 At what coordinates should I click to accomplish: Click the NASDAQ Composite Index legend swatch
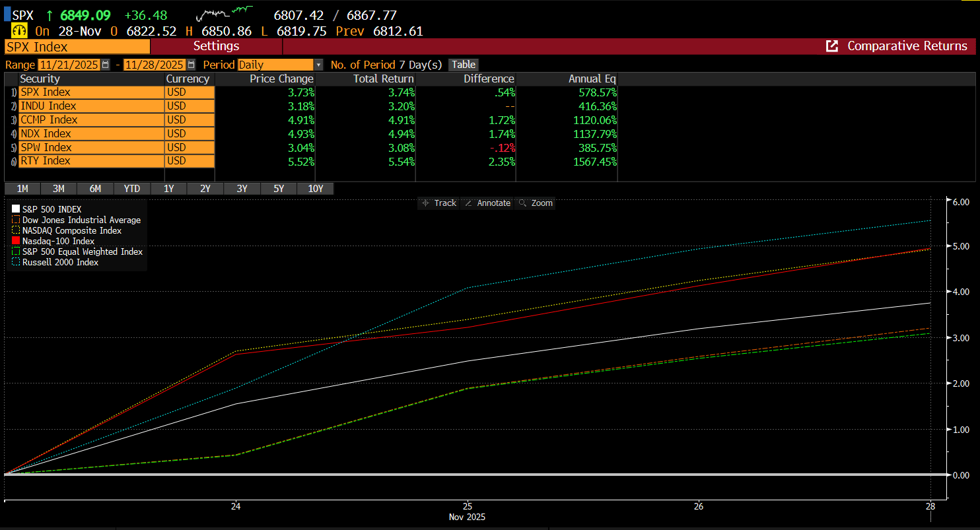coord(17,230)
